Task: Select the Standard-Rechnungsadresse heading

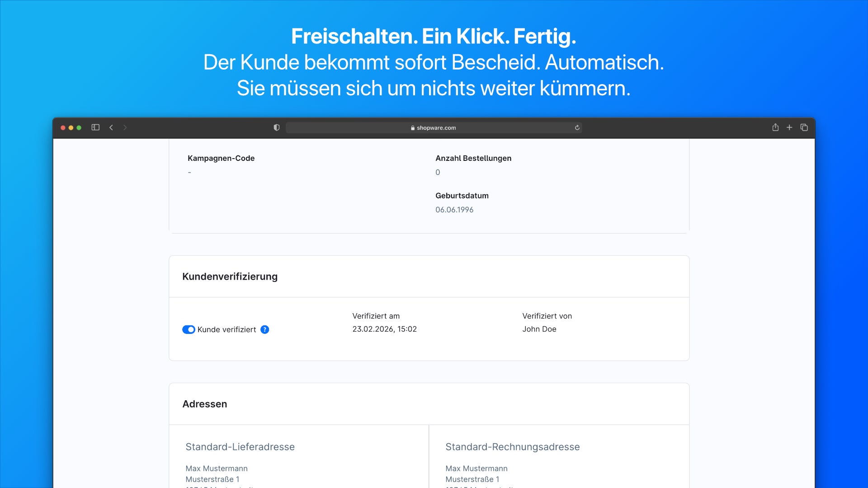Action: click(x=513, y=447)
